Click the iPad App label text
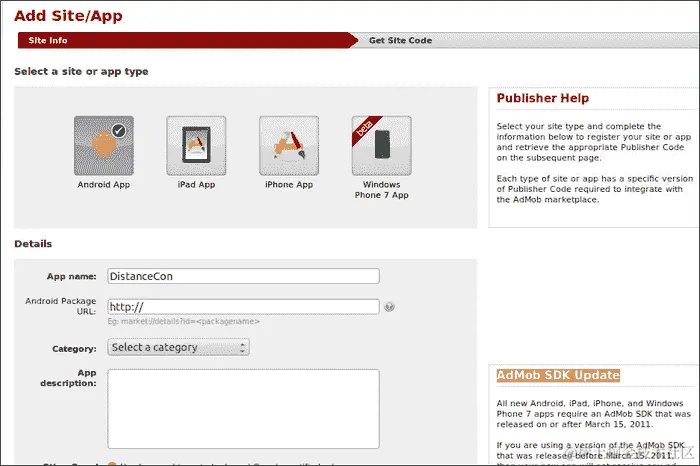The image size is (700, 466). (196, 185)
